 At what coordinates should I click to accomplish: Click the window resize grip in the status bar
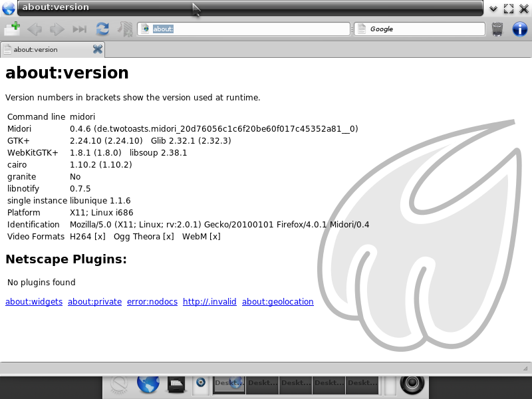click(525, 368)
